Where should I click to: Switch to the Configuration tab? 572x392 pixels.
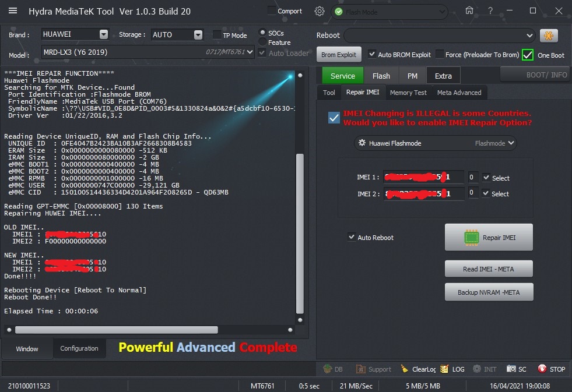point(79,348)
